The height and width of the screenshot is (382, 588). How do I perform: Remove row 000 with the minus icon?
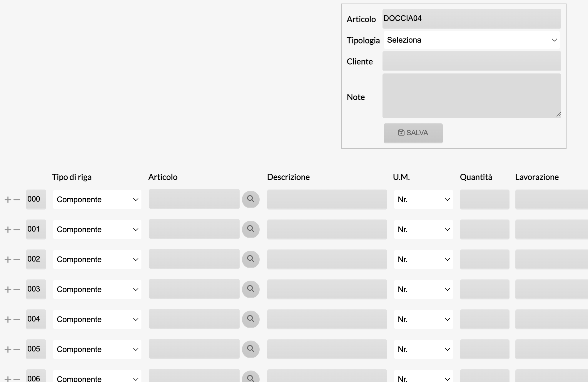(x=17, y=200)
